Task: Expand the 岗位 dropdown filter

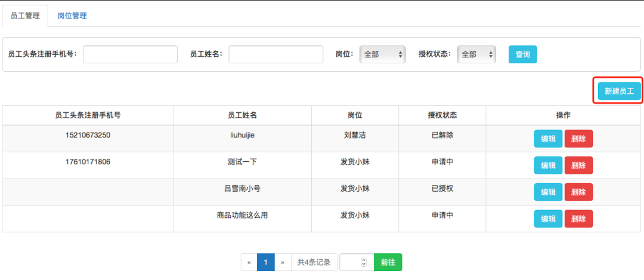Action: tap(382, 54)
